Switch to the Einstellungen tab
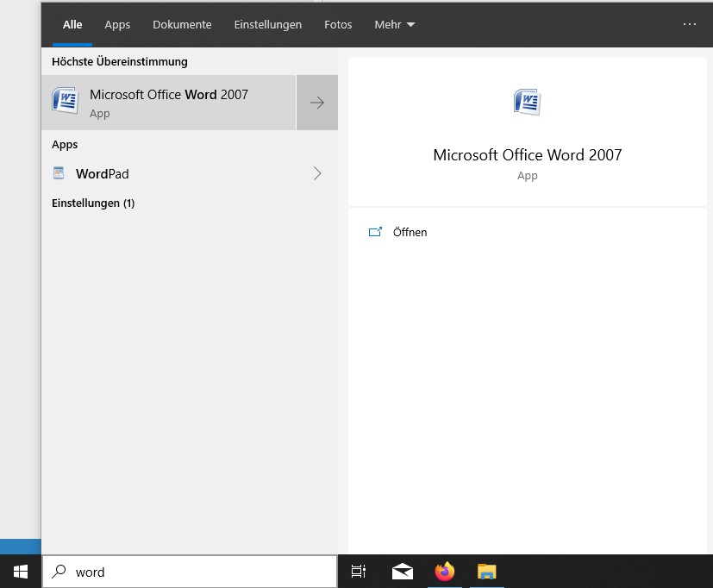 coord(268,24)
